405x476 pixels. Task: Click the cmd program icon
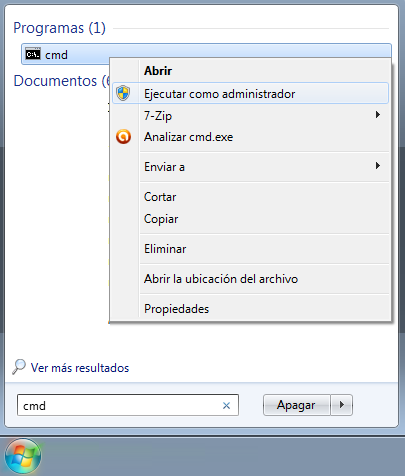[x=33, y=54]
